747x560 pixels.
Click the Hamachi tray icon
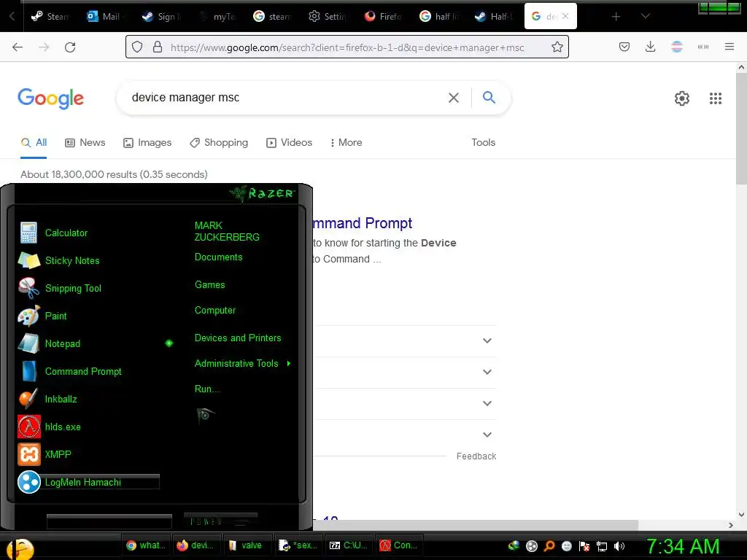coord(532,546)
